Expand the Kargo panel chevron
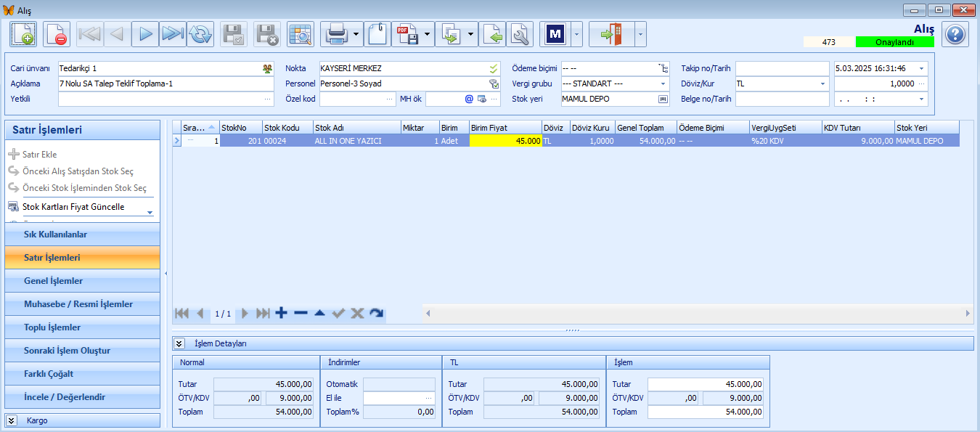 click(x=12, y=420)
